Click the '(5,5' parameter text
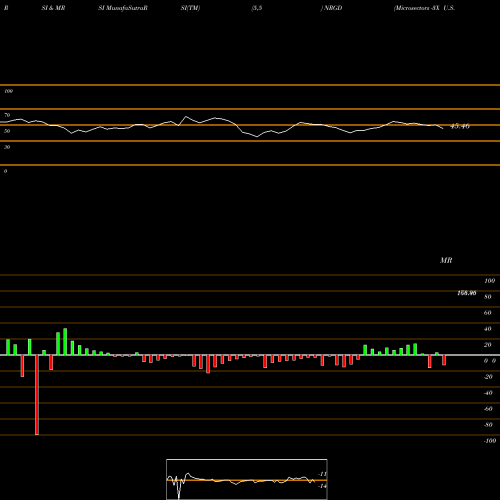Viewport: 500px width, 500px height. [257, 8]
